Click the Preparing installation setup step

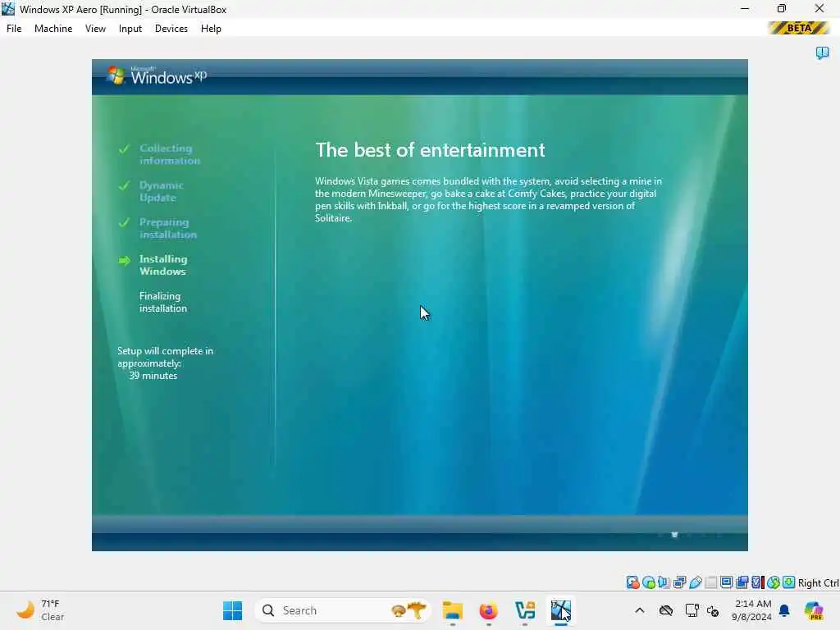(167, 228)
